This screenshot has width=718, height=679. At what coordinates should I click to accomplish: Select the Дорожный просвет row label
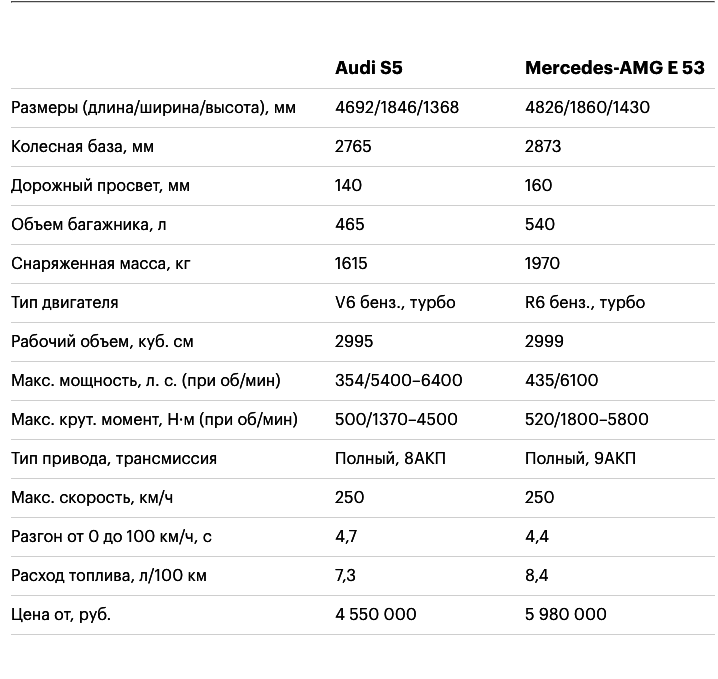click(100, 186)
